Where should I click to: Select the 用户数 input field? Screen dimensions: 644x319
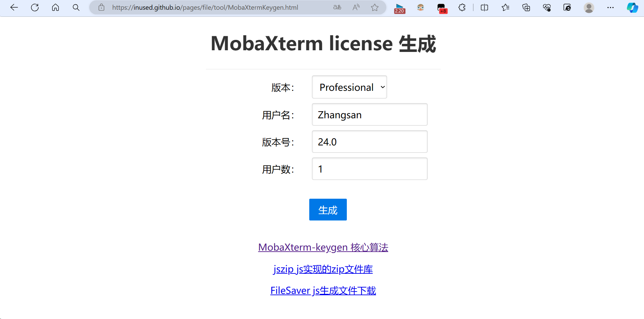(x=370, y=169)
